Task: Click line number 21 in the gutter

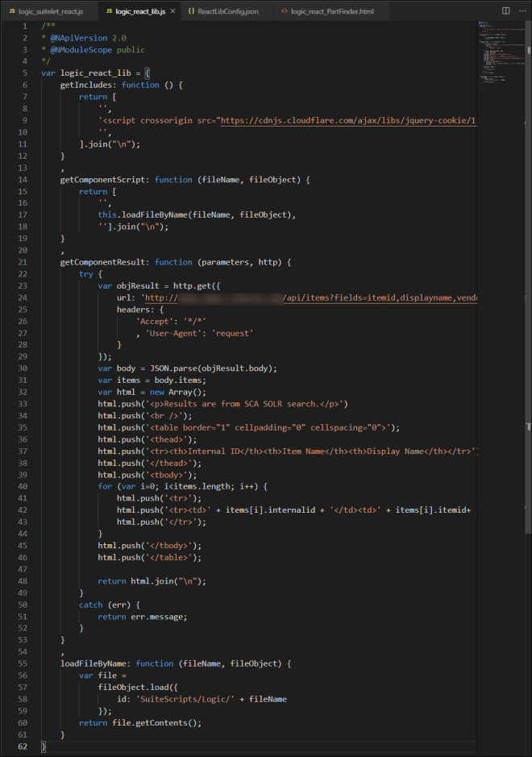Action: click(23, 262)
